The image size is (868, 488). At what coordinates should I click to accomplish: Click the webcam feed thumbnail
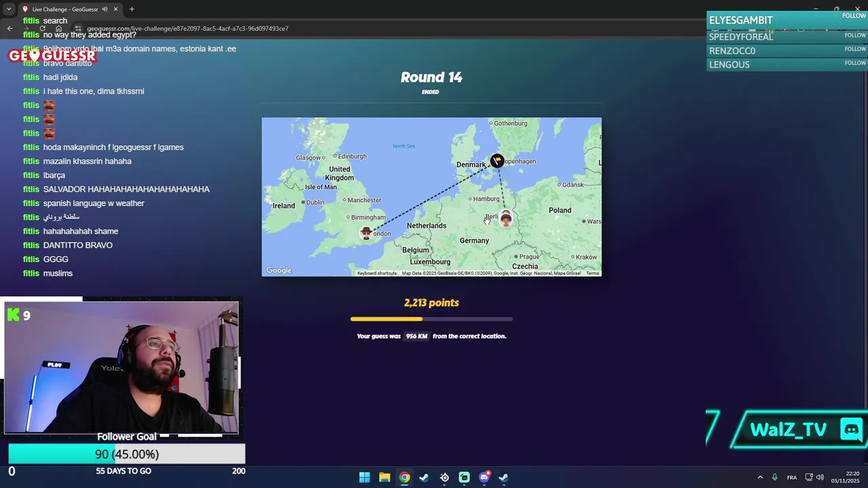point(121,367)
